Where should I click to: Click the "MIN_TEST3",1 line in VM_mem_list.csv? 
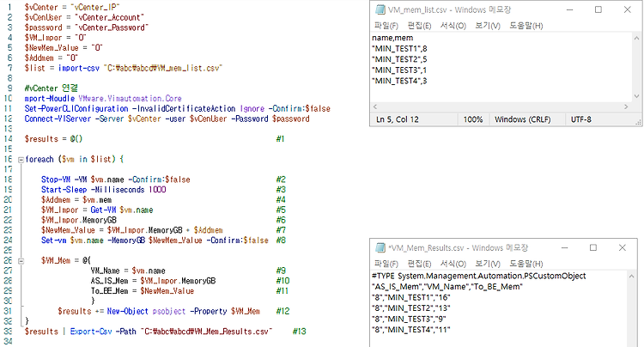pos(399,70)
